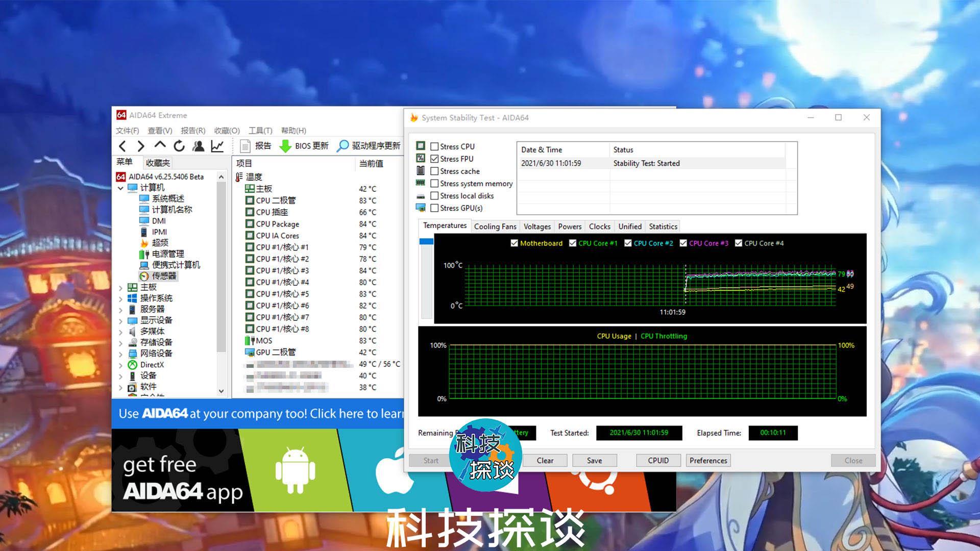Enable Stress cache checkbox
This screenshot has height=551, width=980.
[x=434, y=171]
